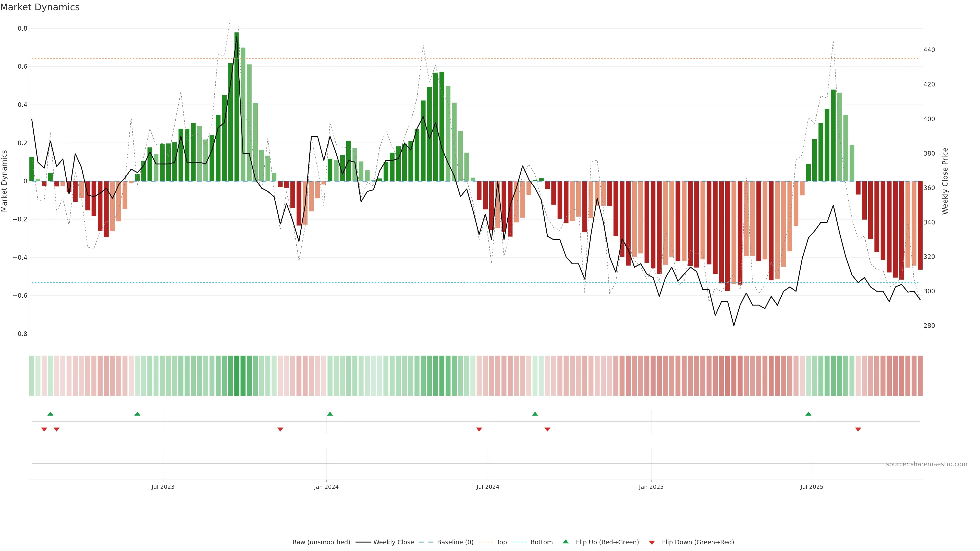The image size is (980, 551).
Task: Click the Weekly Close Price axis title
Action: (x=945, y=181)
